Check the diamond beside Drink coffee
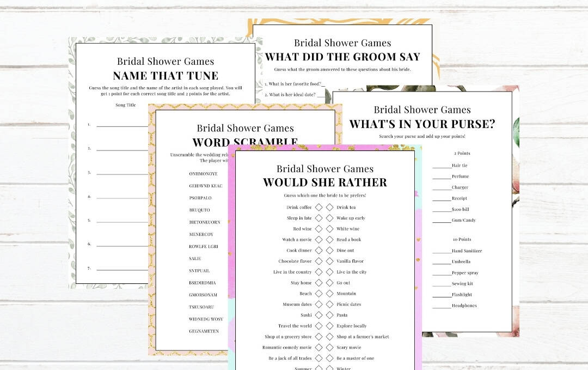 pyautogui.click(x=319, y=208)
